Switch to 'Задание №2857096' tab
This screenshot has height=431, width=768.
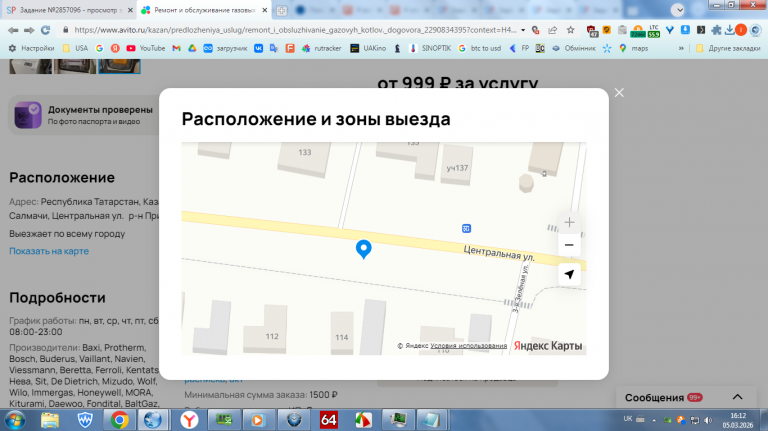pyautogui.click(x=70, y=10)
